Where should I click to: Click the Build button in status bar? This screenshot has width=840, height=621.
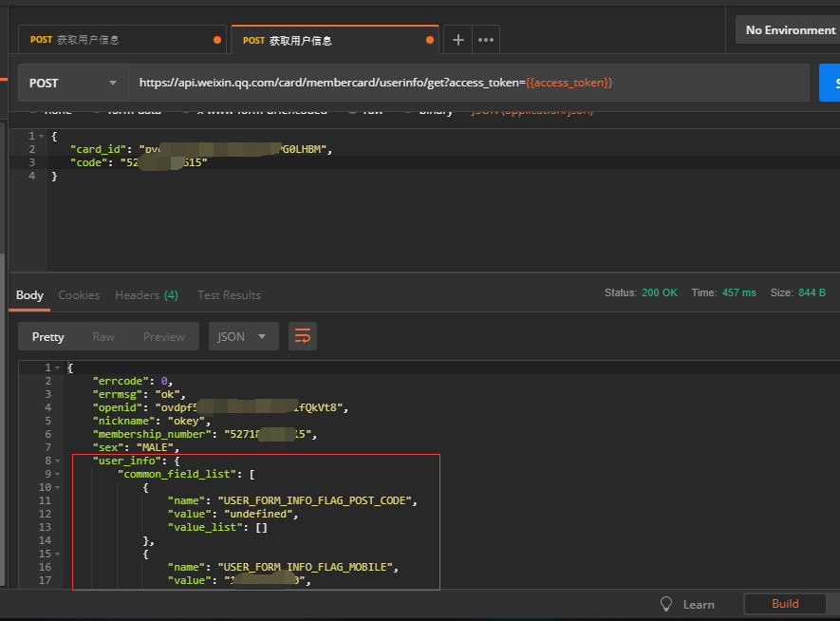pyautogui.click(x=785, y=604)
